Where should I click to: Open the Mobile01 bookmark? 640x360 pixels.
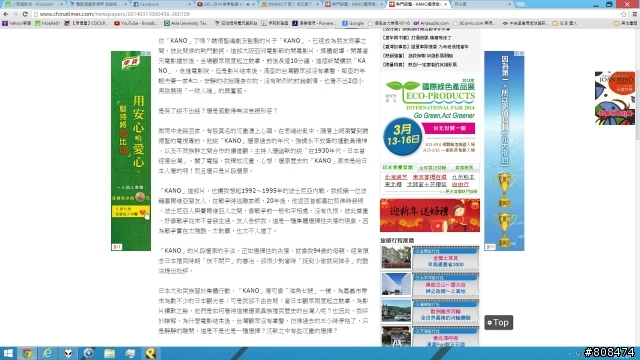pyautogui.click(x=47, y=23)
